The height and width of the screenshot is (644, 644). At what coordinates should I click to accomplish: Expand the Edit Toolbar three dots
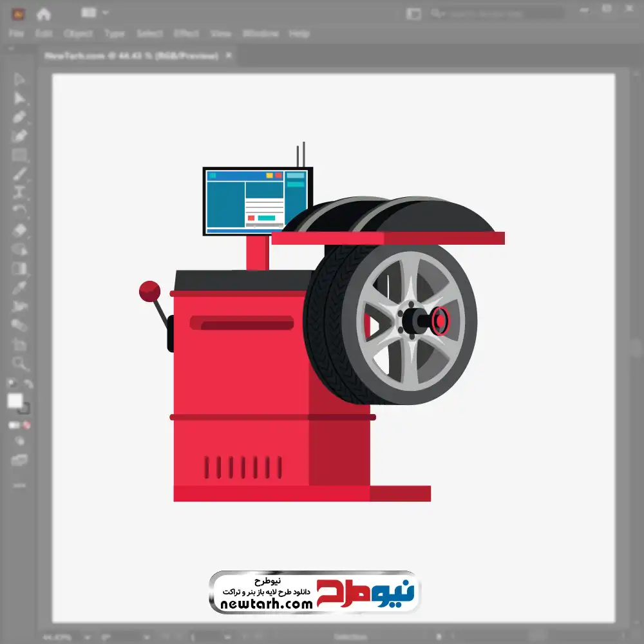click(x=19, y=484)
